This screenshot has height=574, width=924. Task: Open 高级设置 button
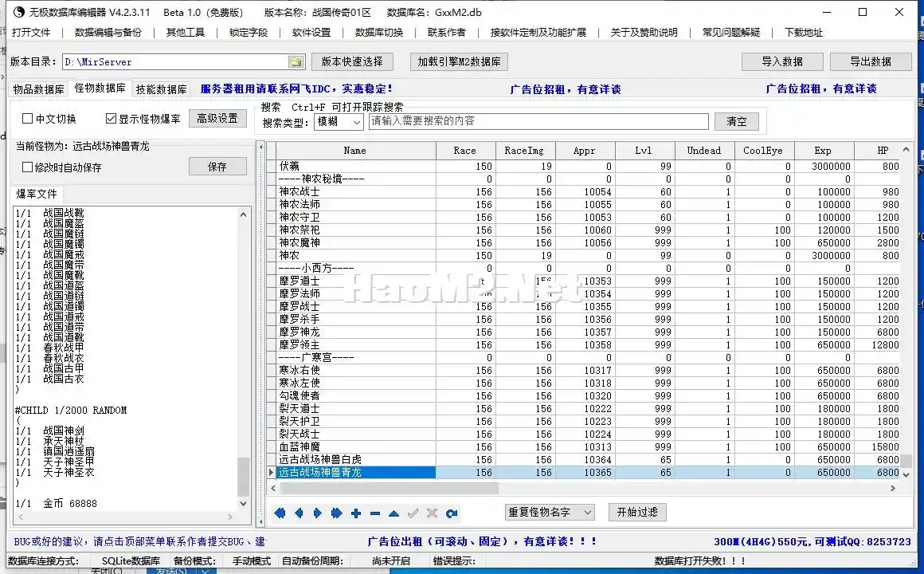[x=217, y=118]
